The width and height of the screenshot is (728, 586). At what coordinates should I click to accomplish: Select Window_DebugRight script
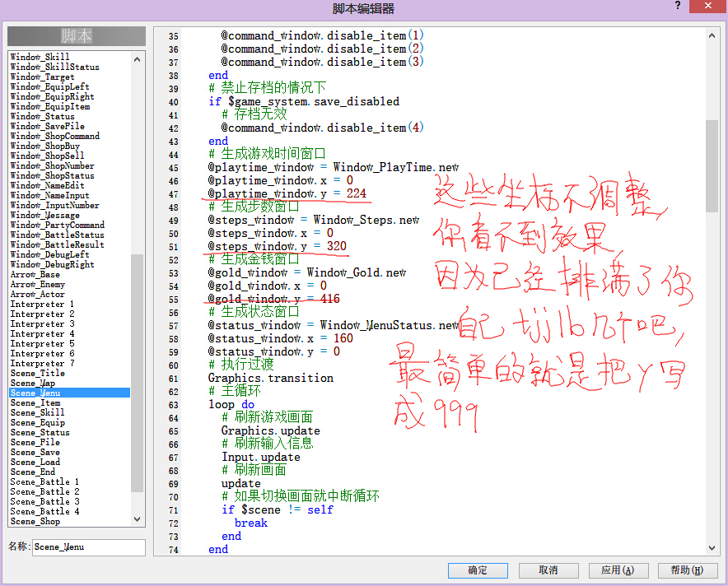[x=52, y=264]
